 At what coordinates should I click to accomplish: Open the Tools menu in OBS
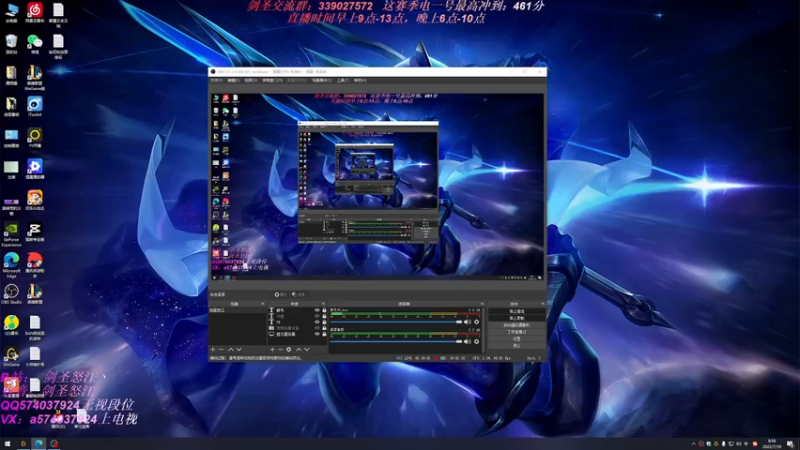click(343, 80)
